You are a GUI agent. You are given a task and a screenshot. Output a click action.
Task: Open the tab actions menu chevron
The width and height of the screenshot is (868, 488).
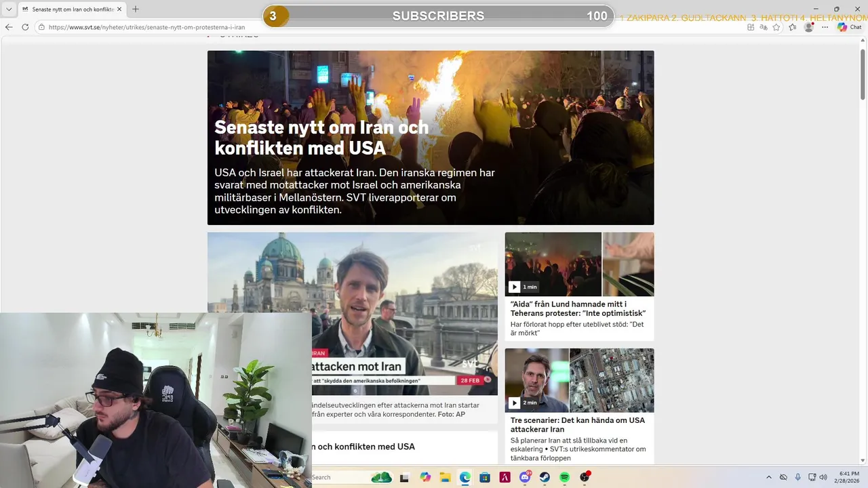point(9,9)
